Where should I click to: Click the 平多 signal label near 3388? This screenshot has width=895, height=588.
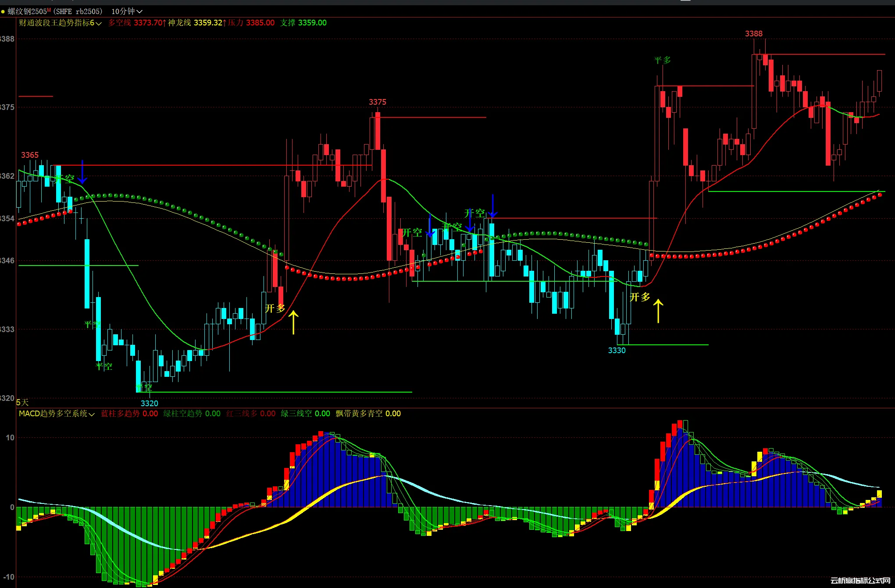(662, 60)
